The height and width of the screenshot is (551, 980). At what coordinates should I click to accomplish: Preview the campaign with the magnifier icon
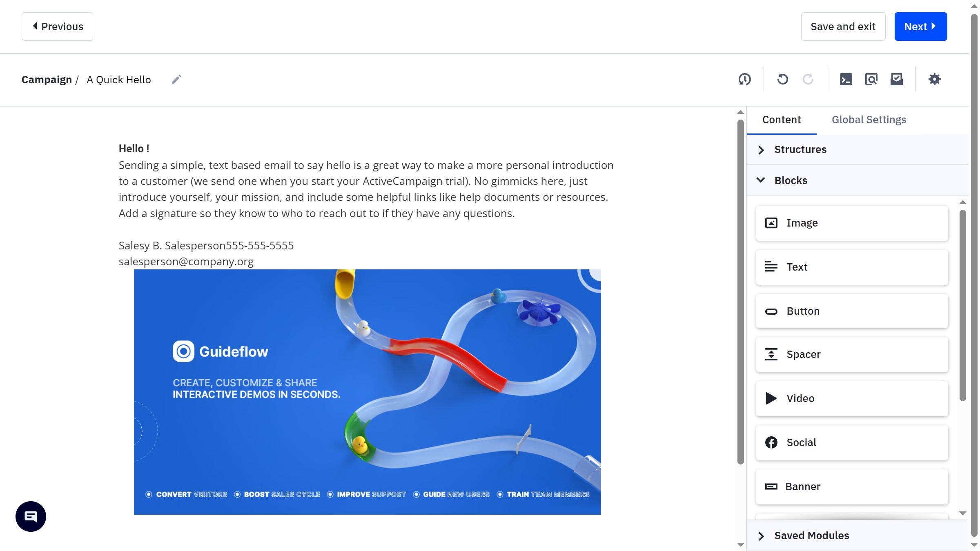(x=871, y=79)
